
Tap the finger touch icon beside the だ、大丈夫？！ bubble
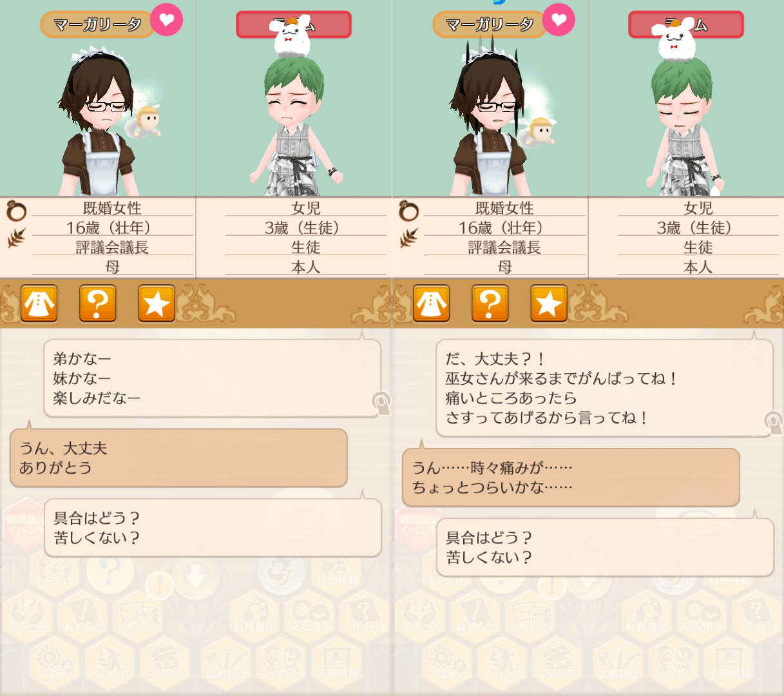(774, 423)
